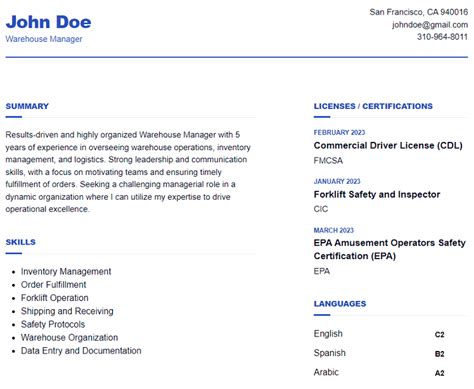Click the johndoe@gmail.com email address
The width and height of the screenshot is (474, 389).
[x=430, y=25]
